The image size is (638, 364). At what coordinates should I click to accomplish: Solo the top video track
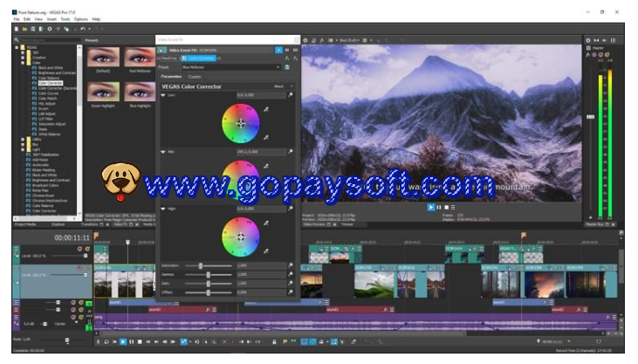(87, 249)
